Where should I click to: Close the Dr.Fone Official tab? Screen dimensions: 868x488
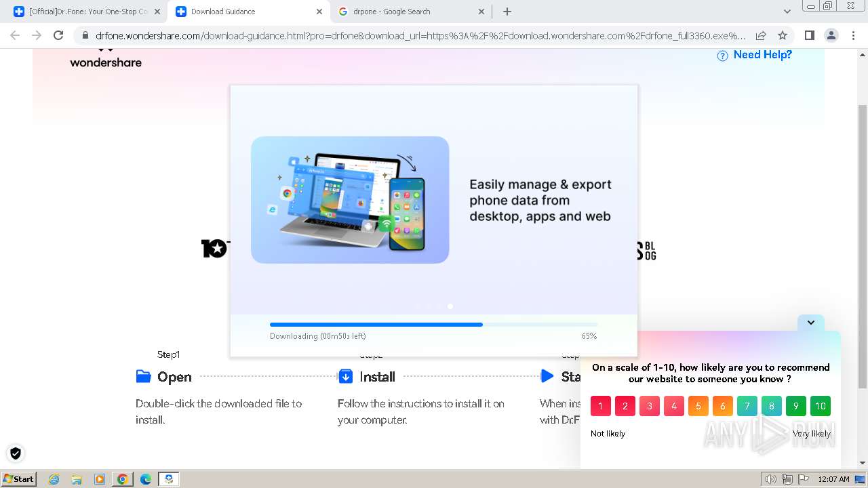[157, 12]
